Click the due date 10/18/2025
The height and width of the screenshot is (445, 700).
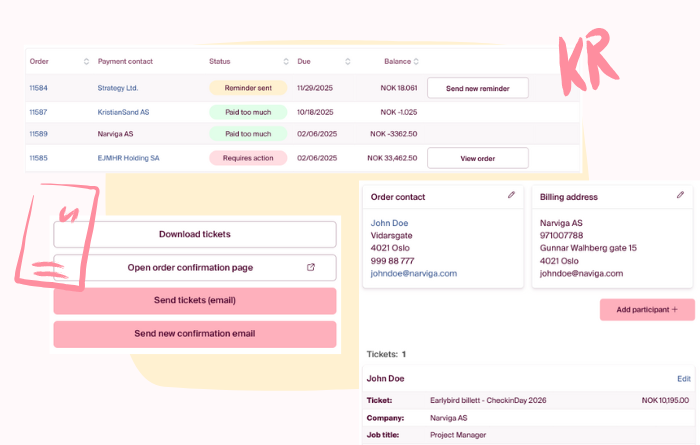315,112
